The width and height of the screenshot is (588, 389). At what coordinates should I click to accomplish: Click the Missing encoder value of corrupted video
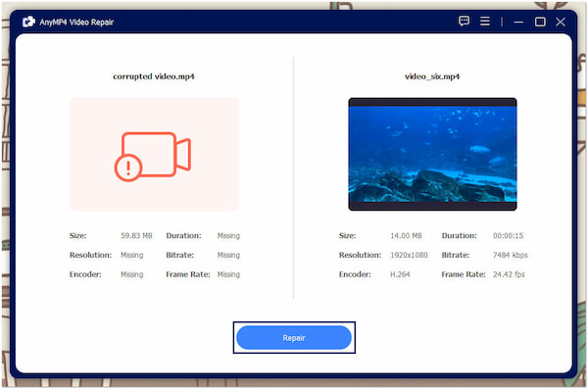pyautogui.click(x=131, y=274)
